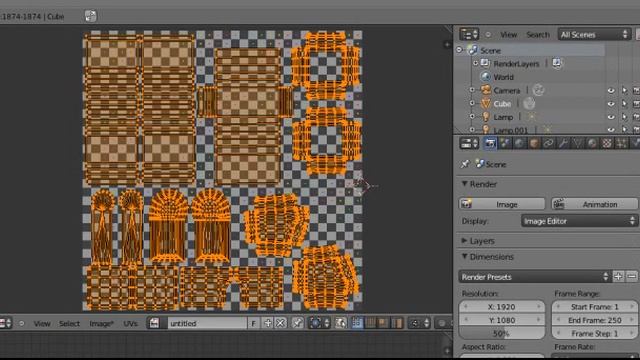Adjust the 50% resolution scale slider
Viewport: 640px width, 360px height.
(x=502, y=333)
